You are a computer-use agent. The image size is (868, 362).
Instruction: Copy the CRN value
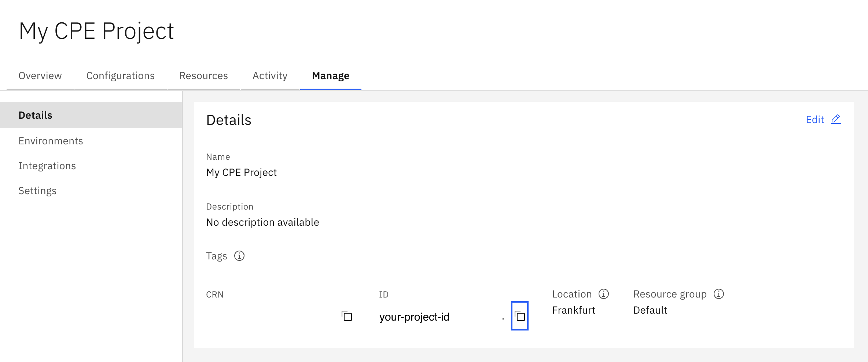347,316
